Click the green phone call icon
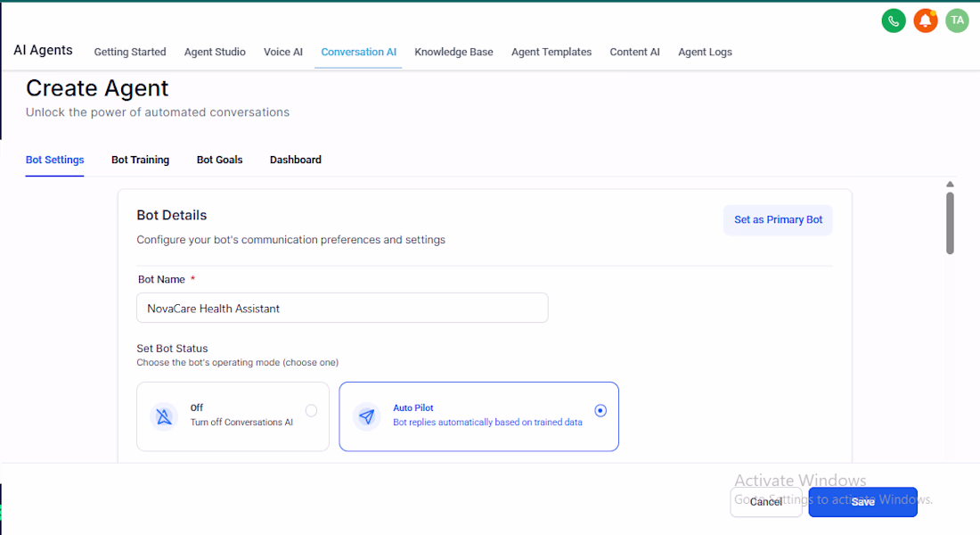The image size is (980, 535). [x=893, y=21]
